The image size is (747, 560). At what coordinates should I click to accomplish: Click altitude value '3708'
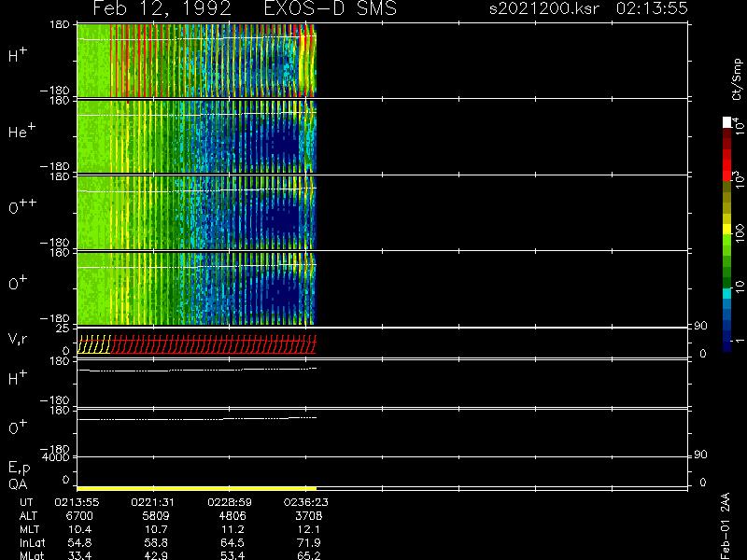(309, 516)
